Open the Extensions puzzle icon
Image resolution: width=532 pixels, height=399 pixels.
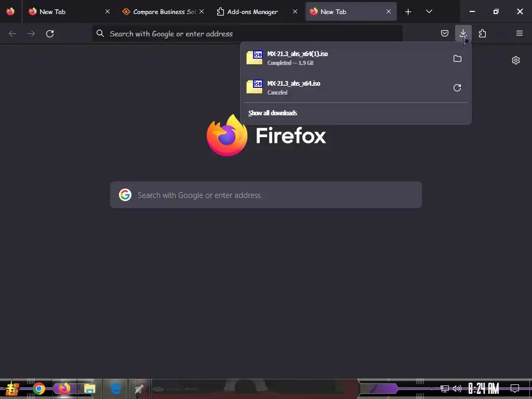pyautogui.click(x=482, y=33)
